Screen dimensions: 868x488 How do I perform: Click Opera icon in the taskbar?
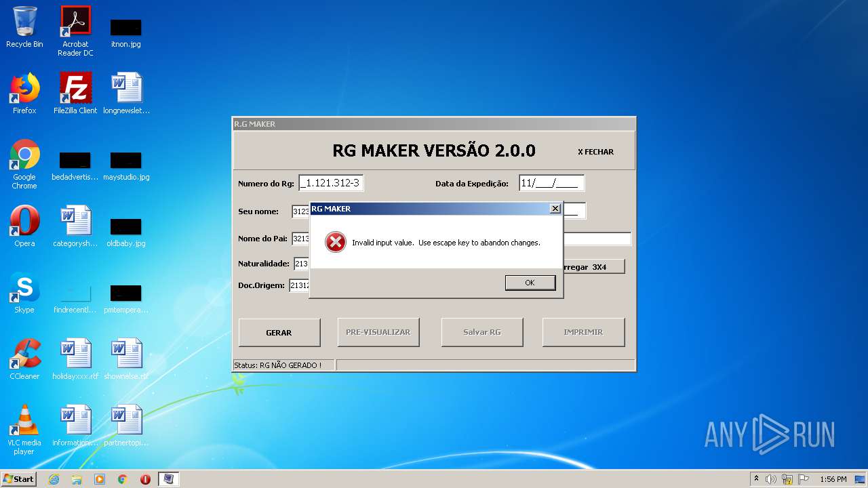pos(145,479)
